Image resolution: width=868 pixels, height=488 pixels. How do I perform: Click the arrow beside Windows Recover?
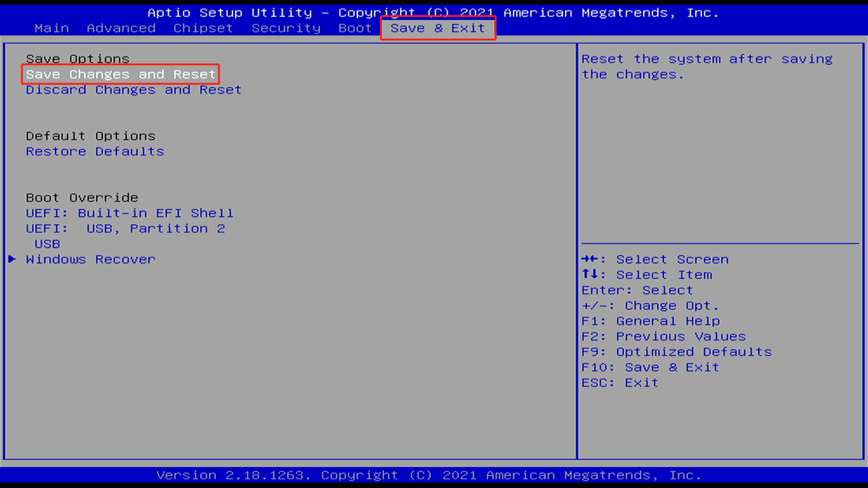(12, 259)
